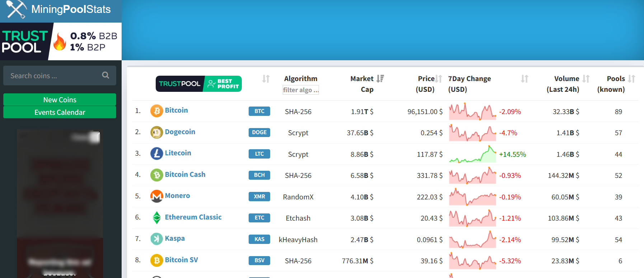Click the search magnifier icon
The height and width of the screenshot is (278, 644).
pyautogui.click(x=105, y=75)
